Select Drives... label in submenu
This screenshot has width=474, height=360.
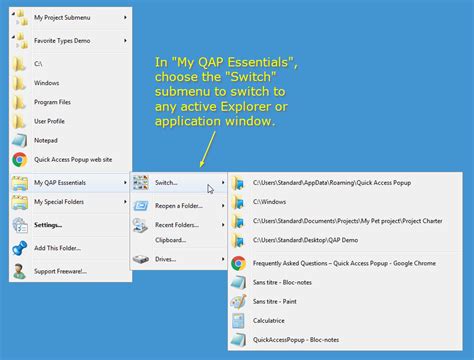[x=165, y=259]
